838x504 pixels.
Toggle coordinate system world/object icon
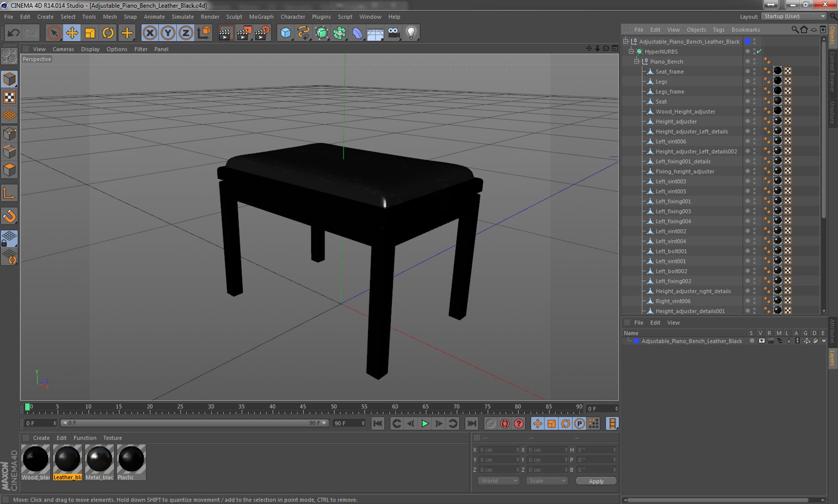click(x=204, y=33)
